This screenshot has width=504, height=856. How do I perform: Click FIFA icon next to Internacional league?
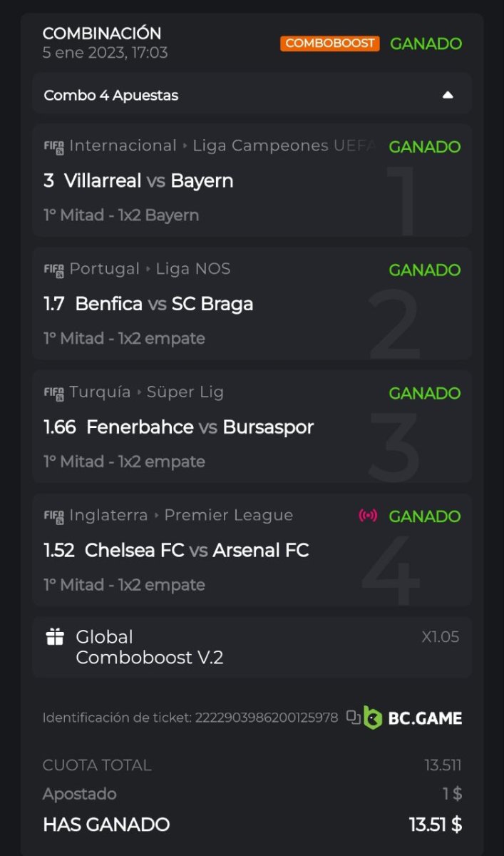[x=54, y=147]
